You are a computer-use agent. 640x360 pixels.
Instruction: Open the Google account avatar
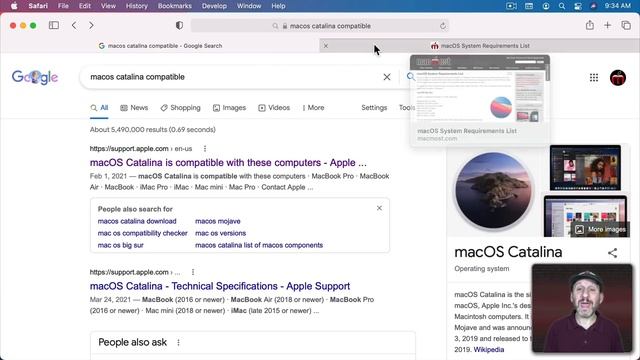pyautogui.click(x=618, y=78)
